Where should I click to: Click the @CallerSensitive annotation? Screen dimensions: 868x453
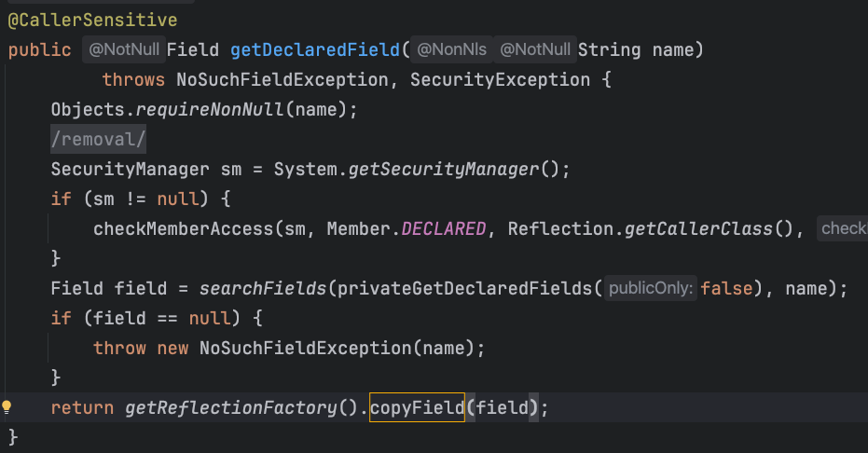tap(92, 21)
